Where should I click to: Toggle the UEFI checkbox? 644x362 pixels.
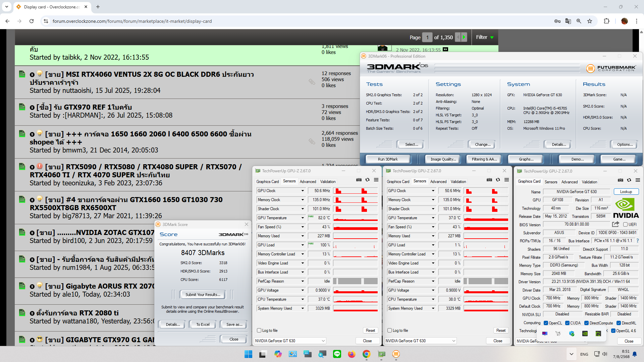625,225
